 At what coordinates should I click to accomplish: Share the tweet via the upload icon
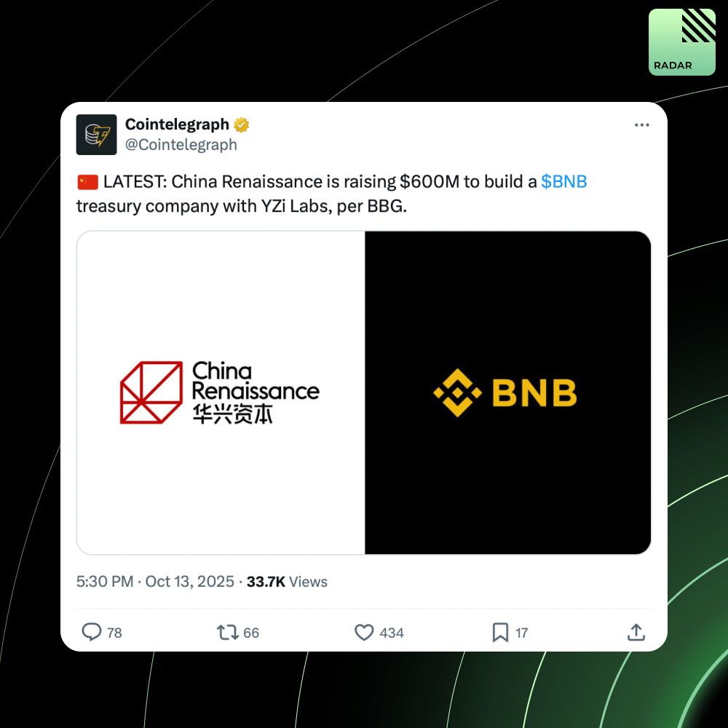(x=636, y=633)
